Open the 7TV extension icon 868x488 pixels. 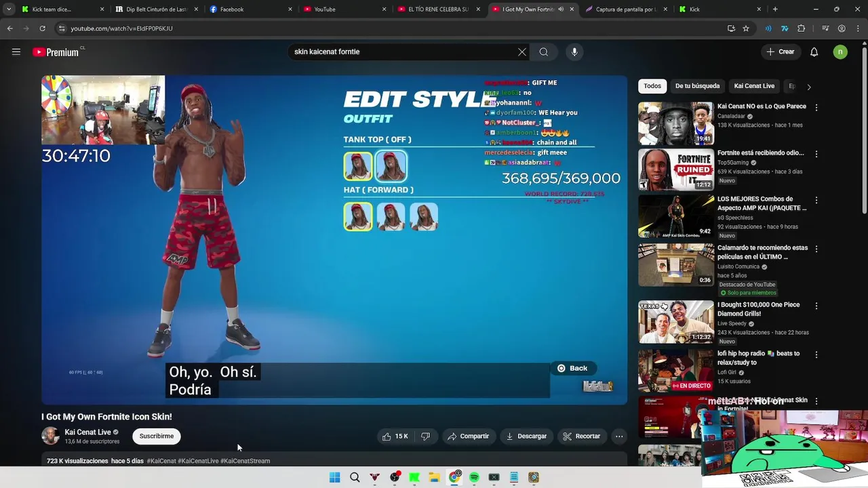(785, 28)
